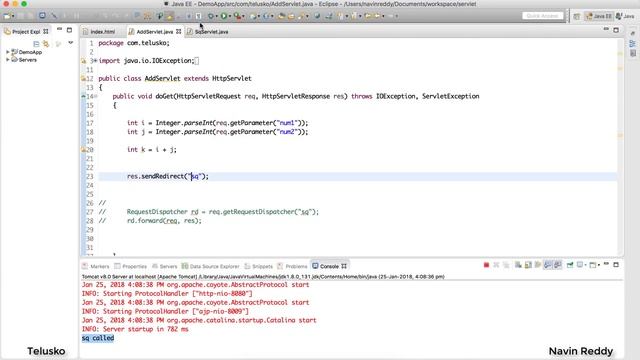
Task: Maximize the Console panel
Action: click(616, 264)
